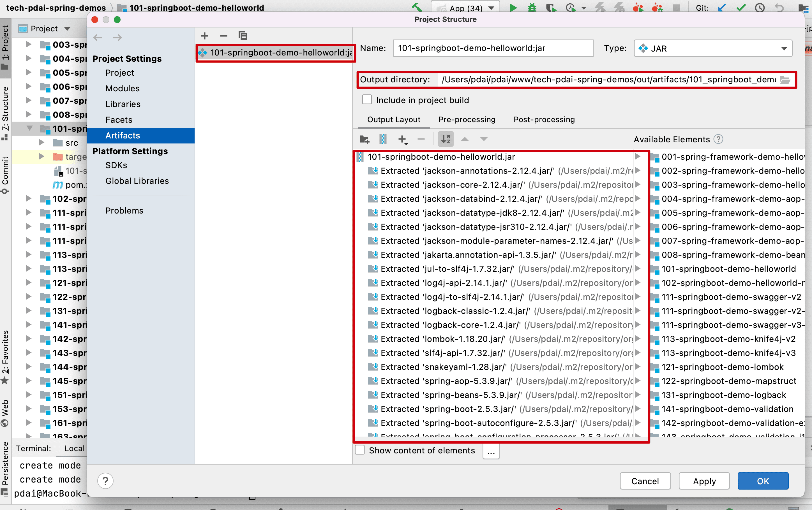The image size is (812, 510).
Task: Expand the src folder in the project tree
Action: point(41,143)
